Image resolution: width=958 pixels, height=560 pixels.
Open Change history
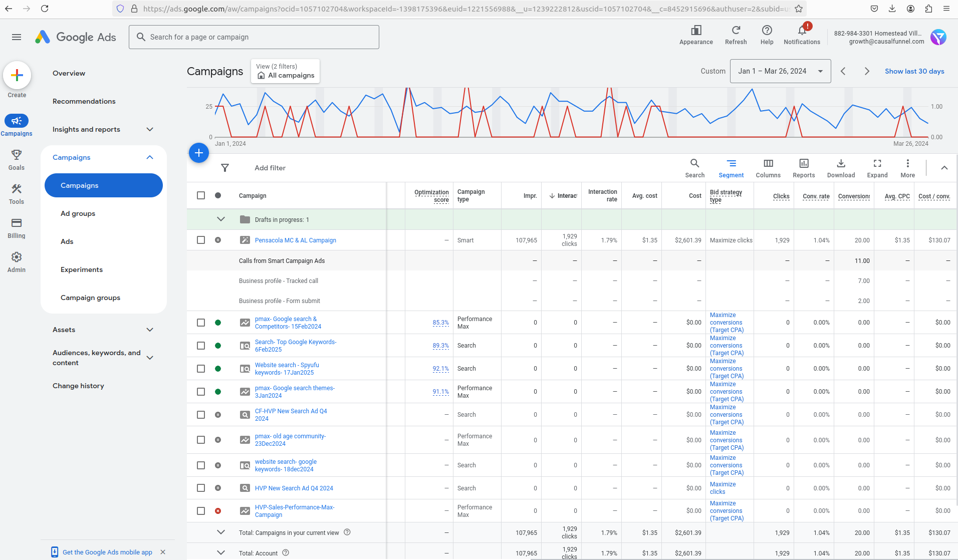coord(78,386)
